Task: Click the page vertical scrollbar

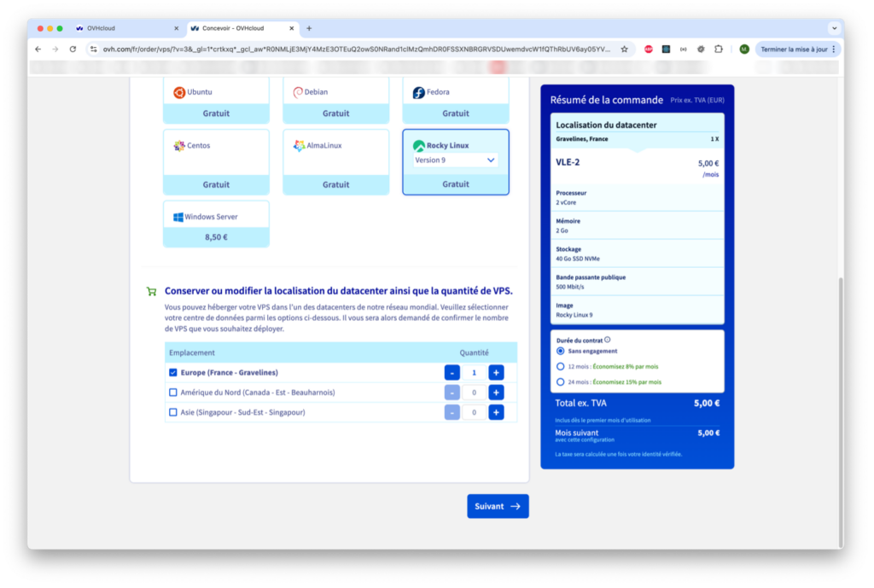Action: 841,412
